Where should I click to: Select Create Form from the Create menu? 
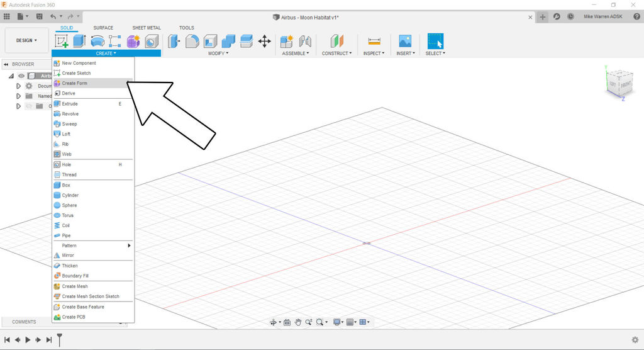(74, 83)
